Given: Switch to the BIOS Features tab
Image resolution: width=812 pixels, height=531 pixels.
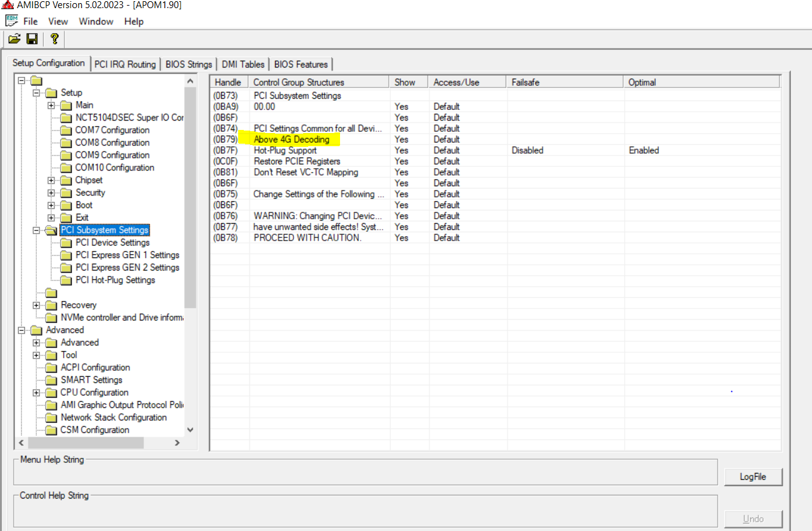Looking at the screenshot, I should pyautogui.click(x=301, y=64).
